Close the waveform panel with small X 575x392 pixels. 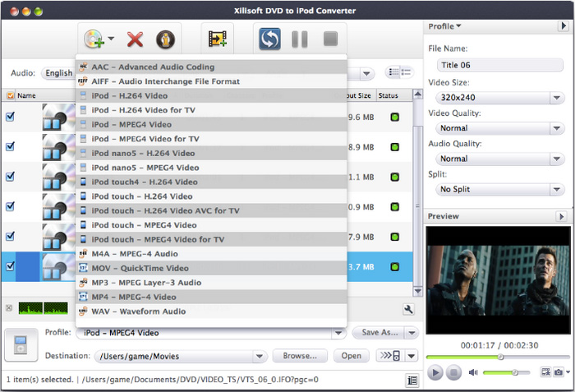9,308
